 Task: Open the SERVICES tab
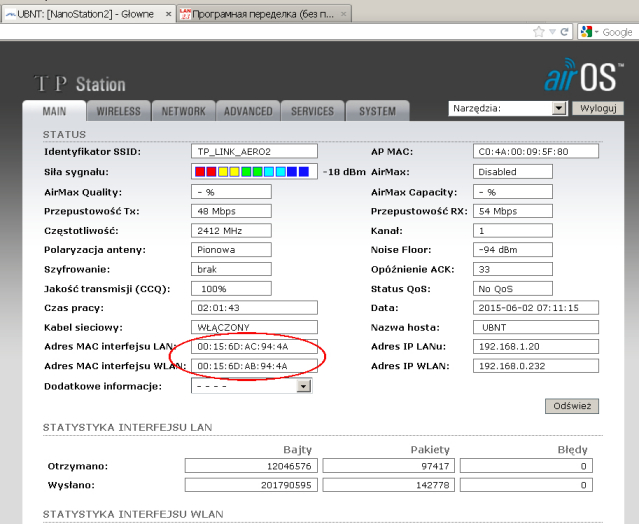[312, 111]
